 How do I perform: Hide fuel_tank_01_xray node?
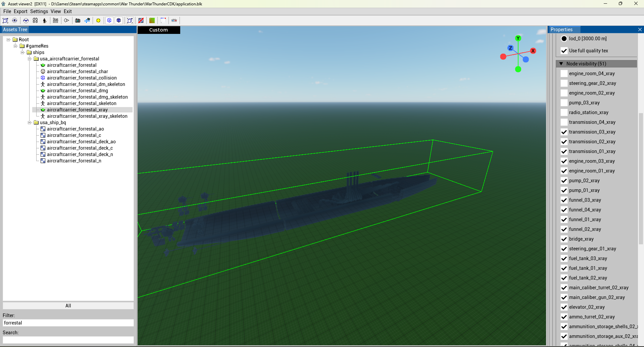564,268
